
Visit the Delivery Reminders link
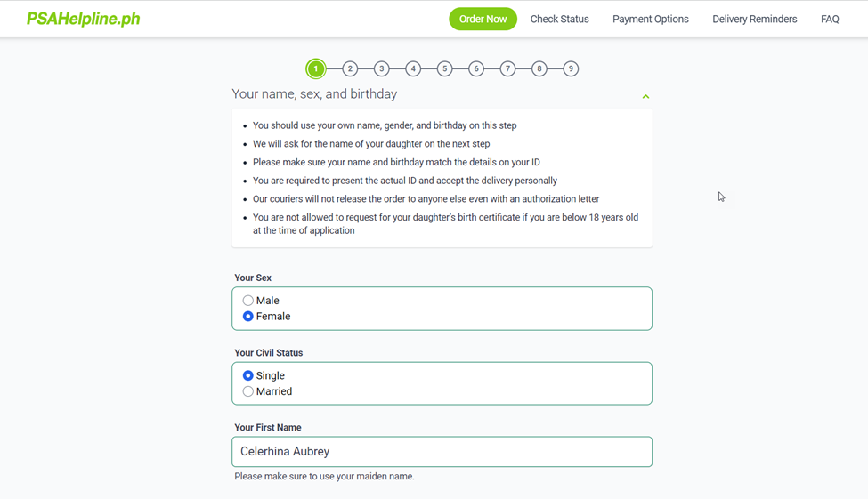pyautogui.click(x=754, y=19)
